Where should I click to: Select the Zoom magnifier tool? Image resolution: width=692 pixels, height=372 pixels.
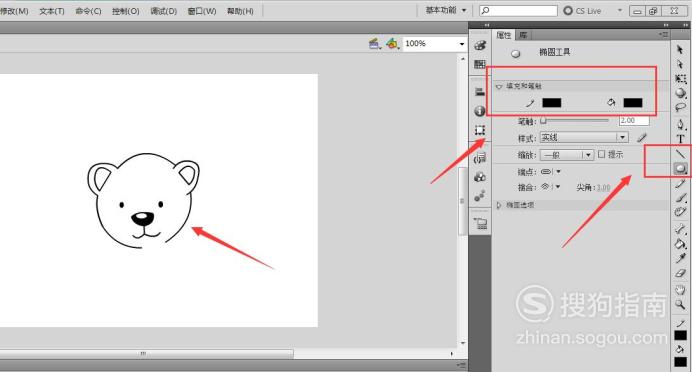(680, 304)
